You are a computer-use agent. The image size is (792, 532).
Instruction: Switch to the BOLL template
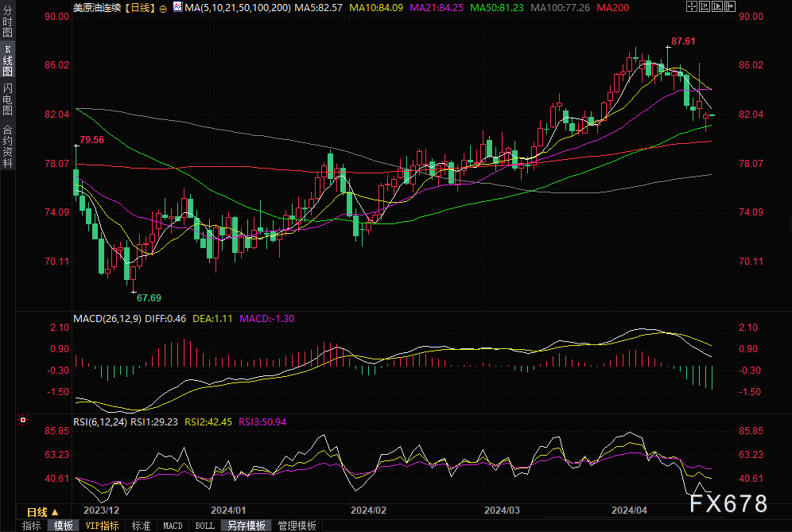click(x=204, y=526)
